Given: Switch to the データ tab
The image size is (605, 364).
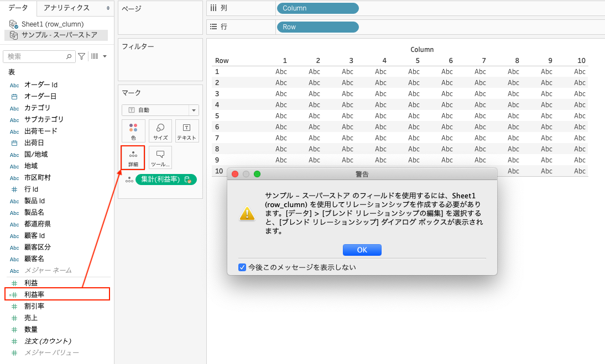Looking at the screenshot, I should click(x=18, y=8).
